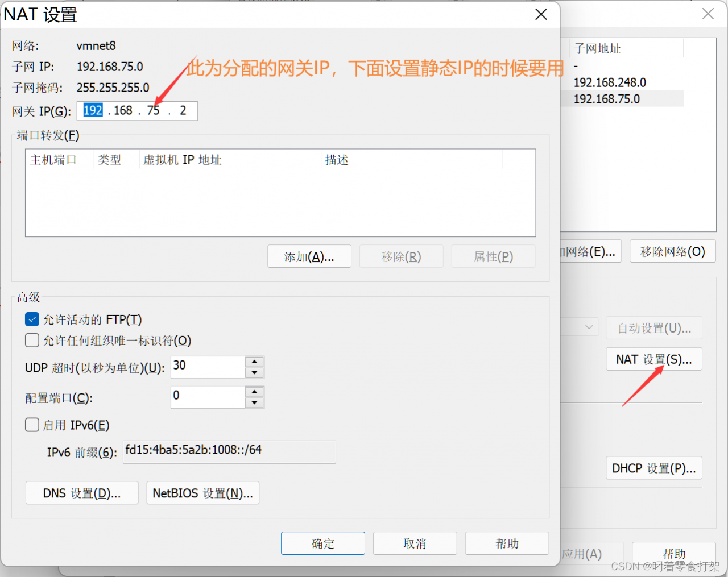
Task: Click DHCP 设置(P) button in background window
Action: pyautogui.click(x=654, y=468)
